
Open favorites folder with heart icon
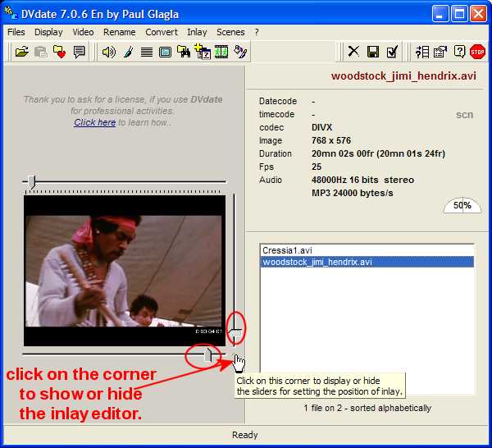coord(59,52)
